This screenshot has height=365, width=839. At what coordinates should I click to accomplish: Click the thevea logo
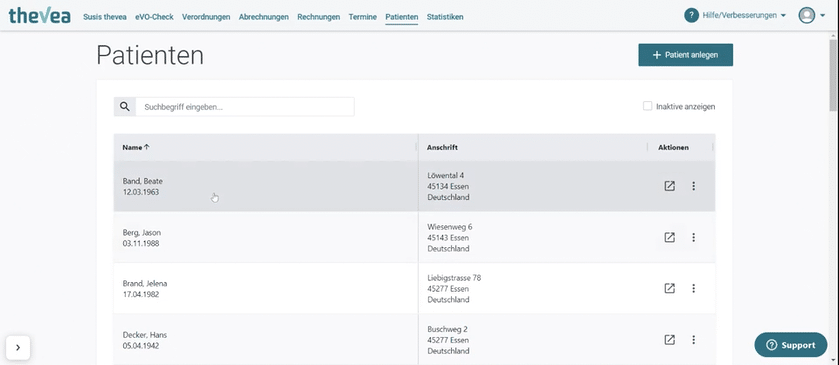coord(40,16)
